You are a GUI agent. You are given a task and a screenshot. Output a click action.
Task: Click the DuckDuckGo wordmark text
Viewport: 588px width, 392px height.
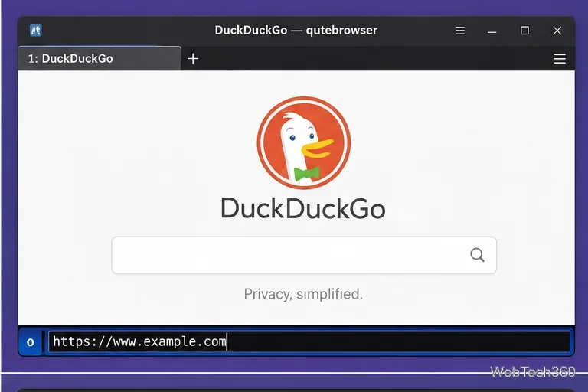coord(303,208)
